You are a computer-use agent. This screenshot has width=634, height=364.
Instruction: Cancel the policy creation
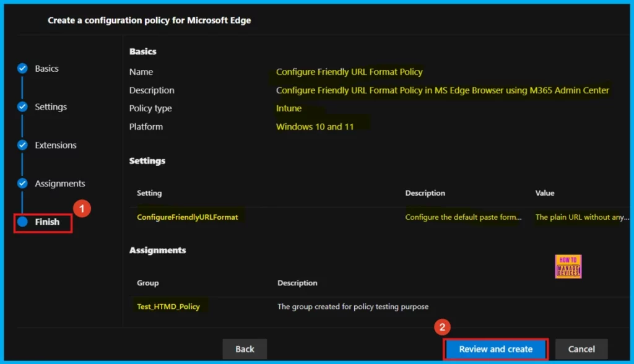(581, 349)
